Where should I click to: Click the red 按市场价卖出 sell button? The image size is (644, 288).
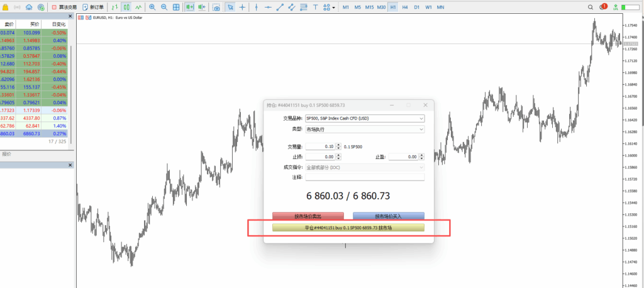coord(308,216)
